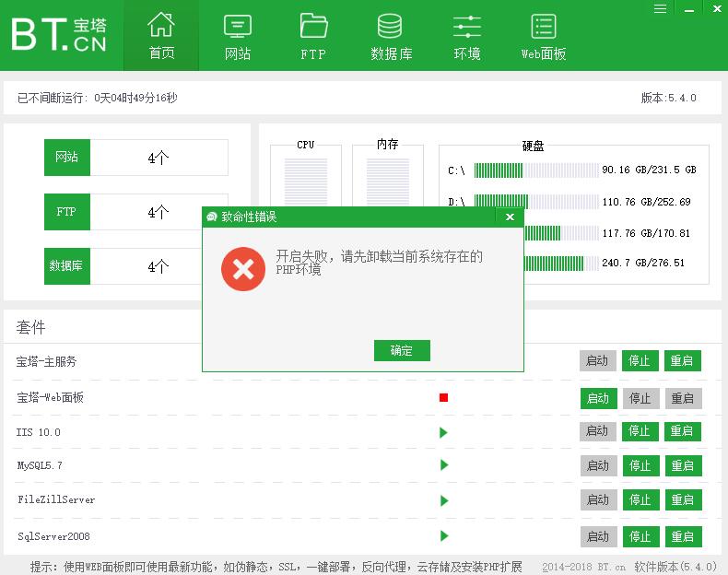Open the 数据库 database tab

[391, 36]
